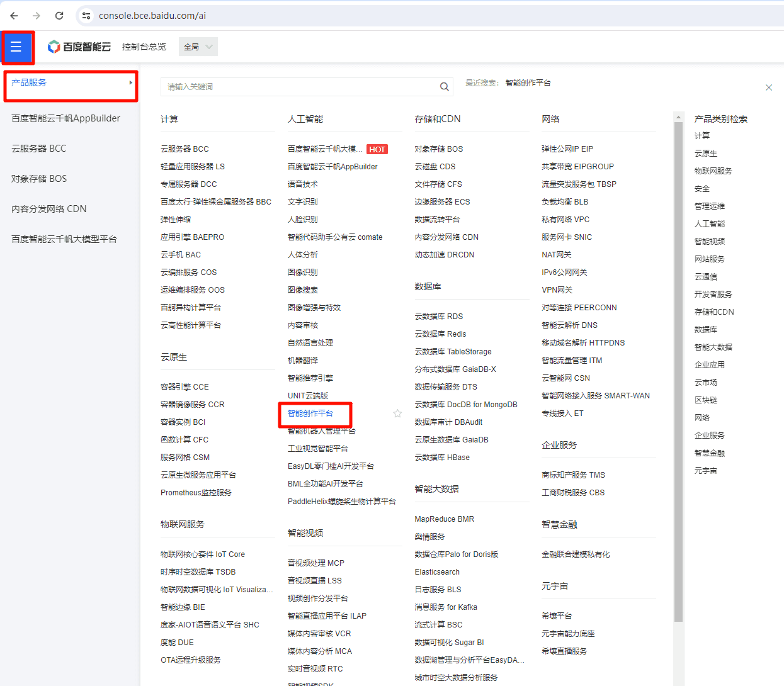The height and width of the screenshot is (686, 784).
Task: Select 对象存储 BOS in the sidebar
Action: click(39, 179)
